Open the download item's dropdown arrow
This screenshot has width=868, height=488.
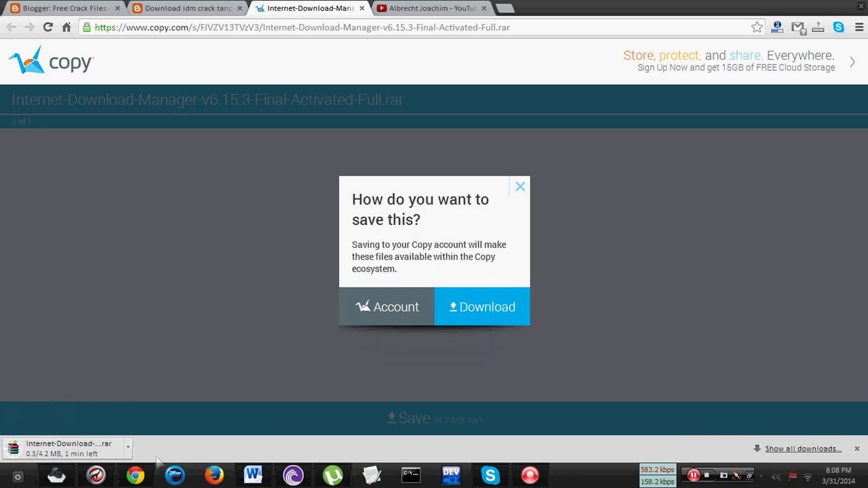click(x=127, y=448)
